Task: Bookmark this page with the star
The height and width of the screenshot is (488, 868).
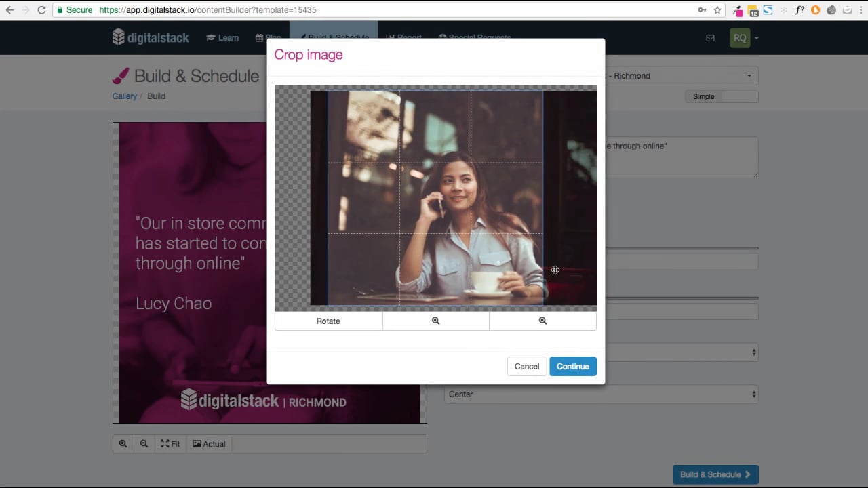Action: tap(717, 10)
